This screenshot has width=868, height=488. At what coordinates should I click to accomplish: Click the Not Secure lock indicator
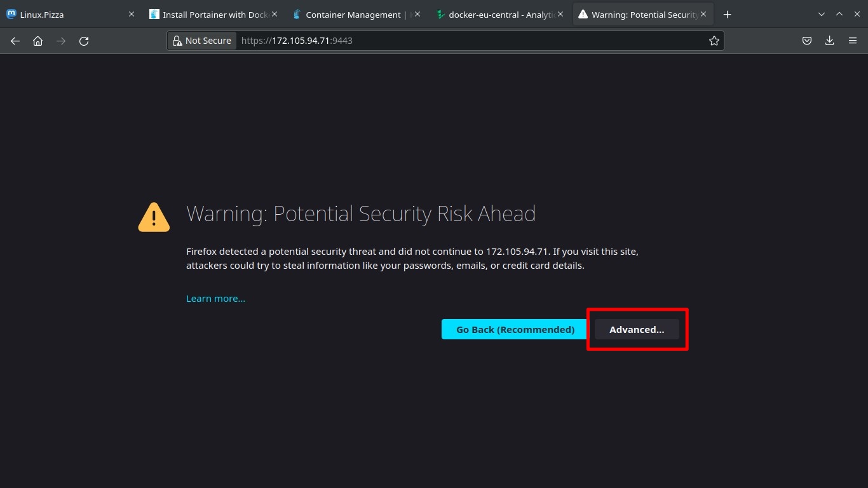(202, 41)
